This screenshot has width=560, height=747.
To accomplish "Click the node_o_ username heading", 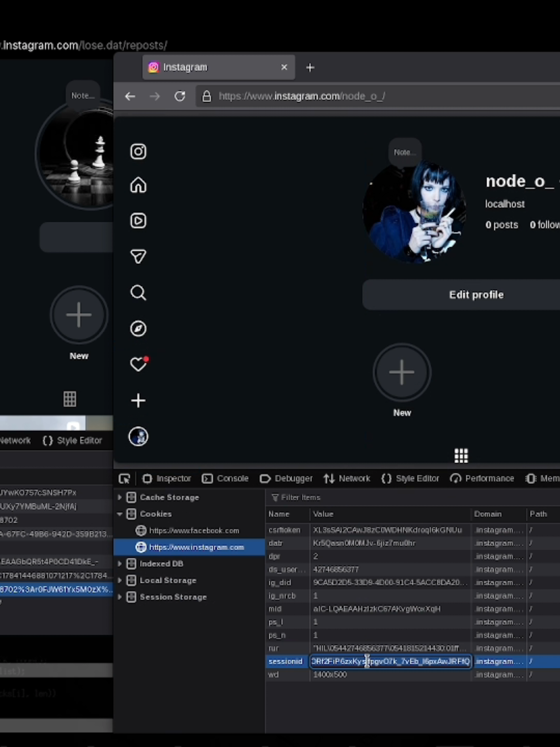I will 519,181.
